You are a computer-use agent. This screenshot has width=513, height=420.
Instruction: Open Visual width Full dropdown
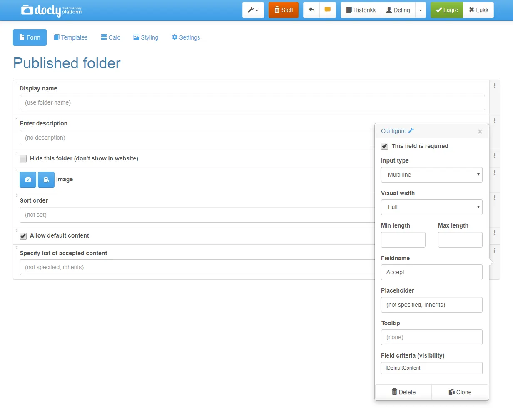tap(431, 207)
